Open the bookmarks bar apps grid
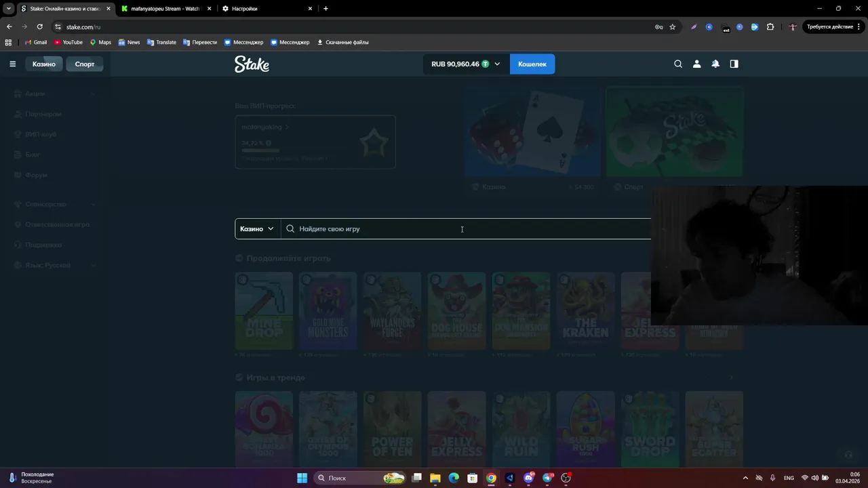This screenshot has height=488, width=868. pos(8,42)
